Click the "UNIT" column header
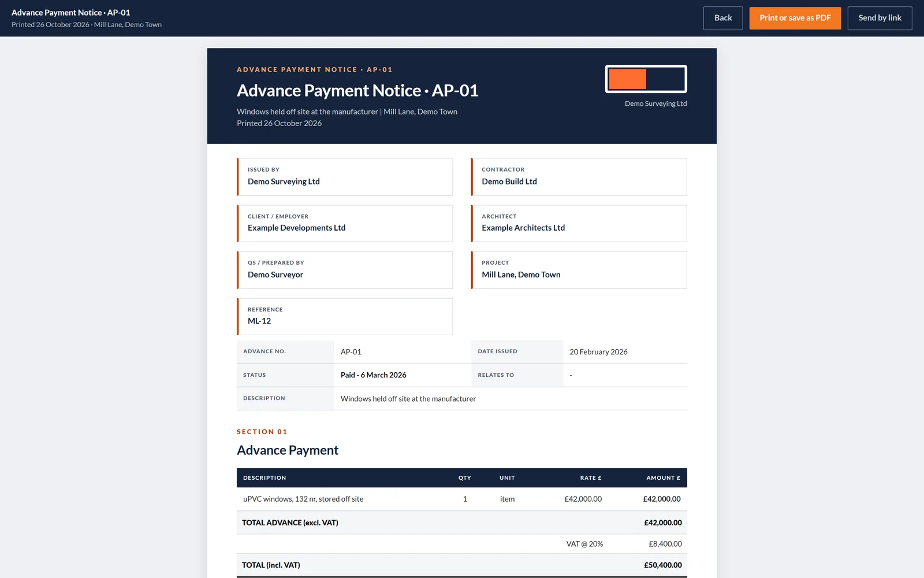Screen dimensions: 924x578 [507, 478]
